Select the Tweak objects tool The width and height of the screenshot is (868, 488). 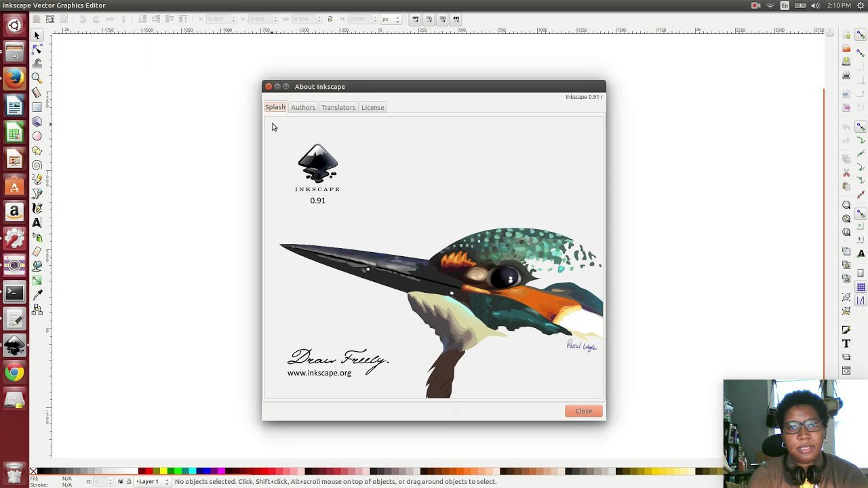37,64
